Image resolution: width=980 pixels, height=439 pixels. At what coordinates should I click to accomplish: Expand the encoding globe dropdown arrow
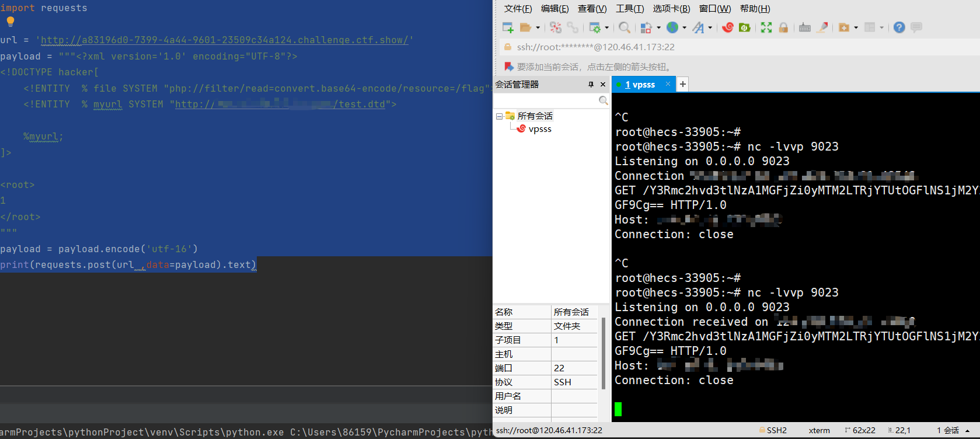coord(685,27)
